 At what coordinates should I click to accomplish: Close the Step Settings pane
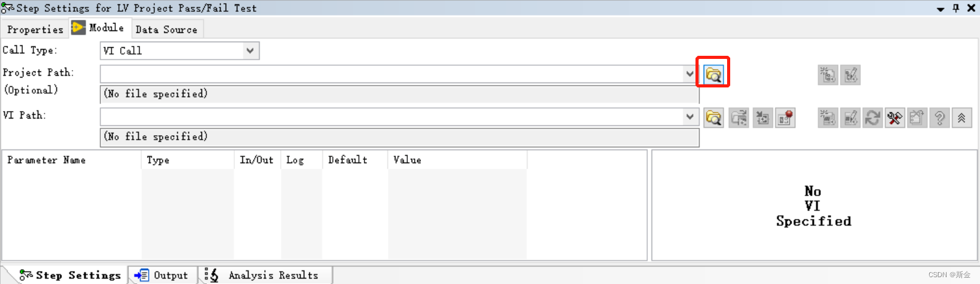point(971,8)
